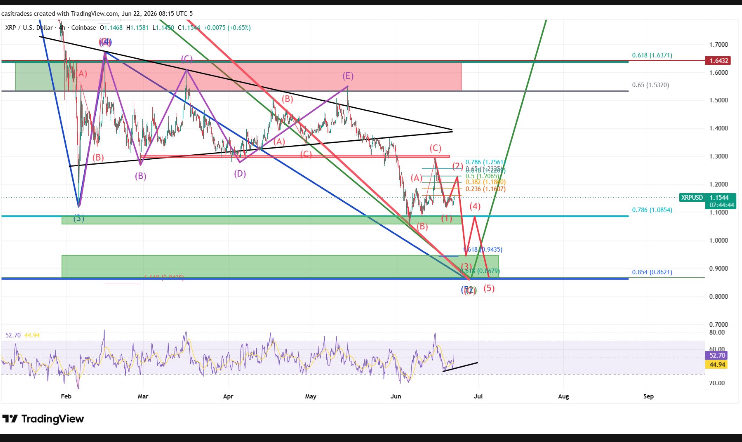
Task: Click the green XRPUSD ticker tag
Action: click(691, 197)
